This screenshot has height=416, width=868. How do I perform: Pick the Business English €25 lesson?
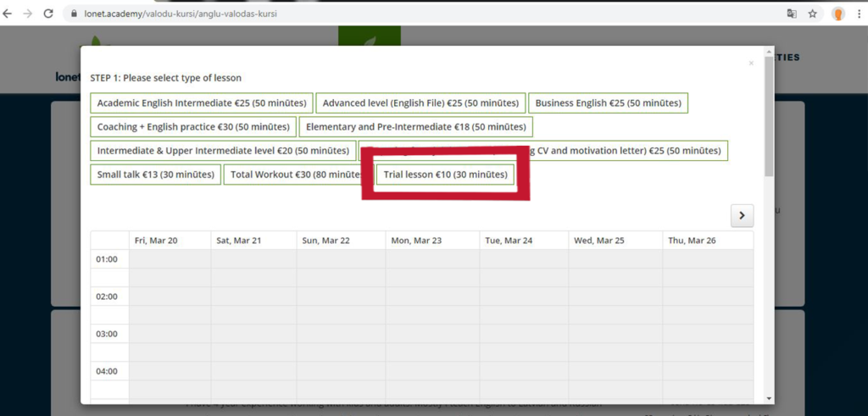[x=608, y=103]
